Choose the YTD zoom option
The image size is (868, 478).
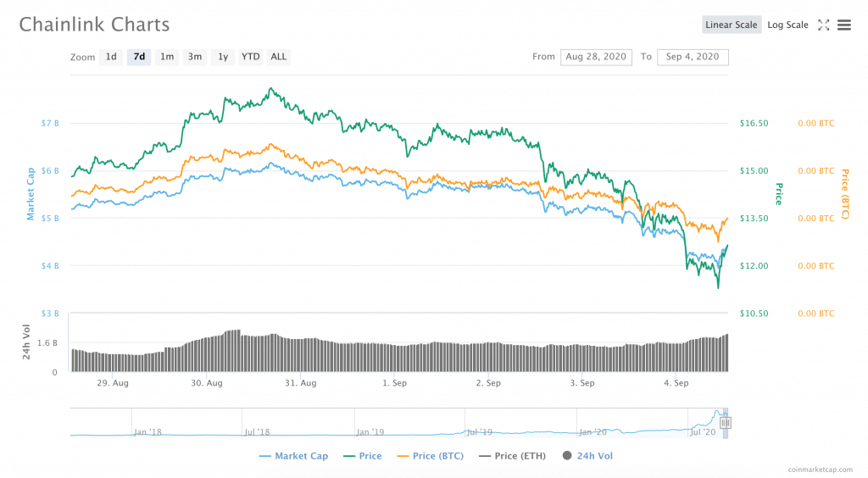click(250, 57)
